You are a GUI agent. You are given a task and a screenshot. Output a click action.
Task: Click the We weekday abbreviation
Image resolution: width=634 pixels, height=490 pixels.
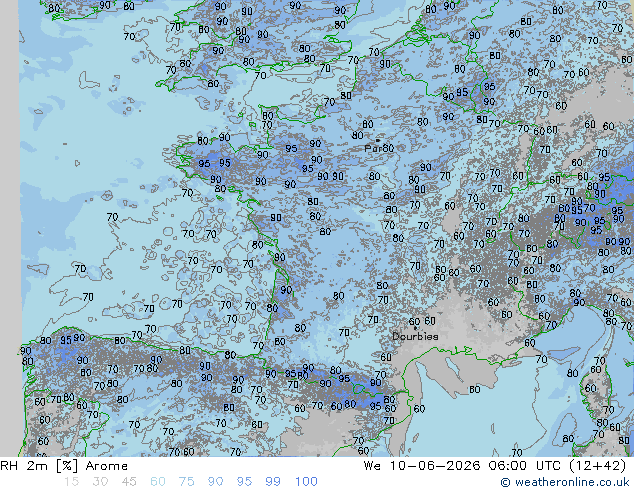pyautogui.click(x=372, y=466)
